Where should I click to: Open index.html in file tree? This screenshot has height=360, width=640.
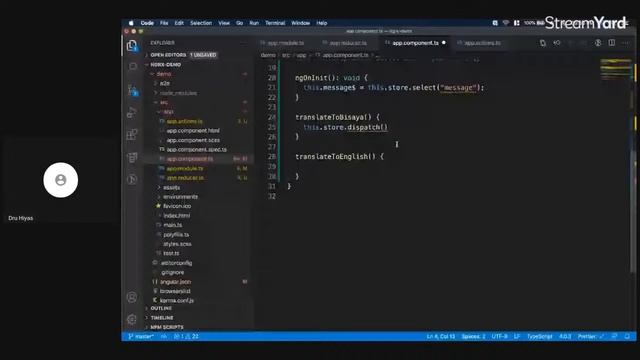pyautogui.click(x=177, y=216)
